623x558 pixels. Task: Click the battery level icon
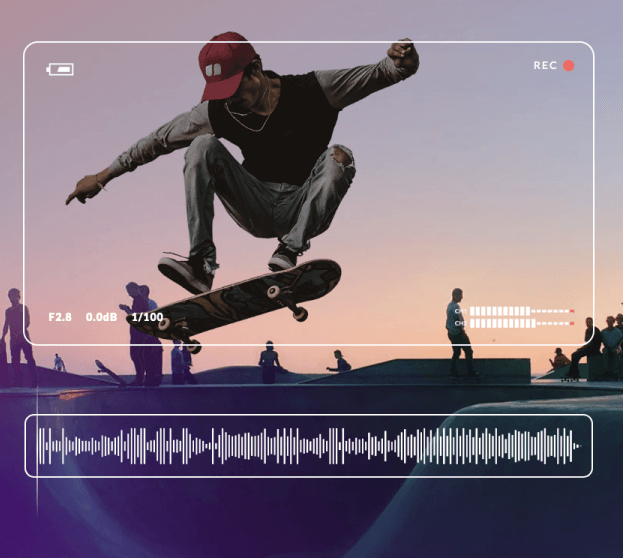pyautogui.click(x=60, y=69)
